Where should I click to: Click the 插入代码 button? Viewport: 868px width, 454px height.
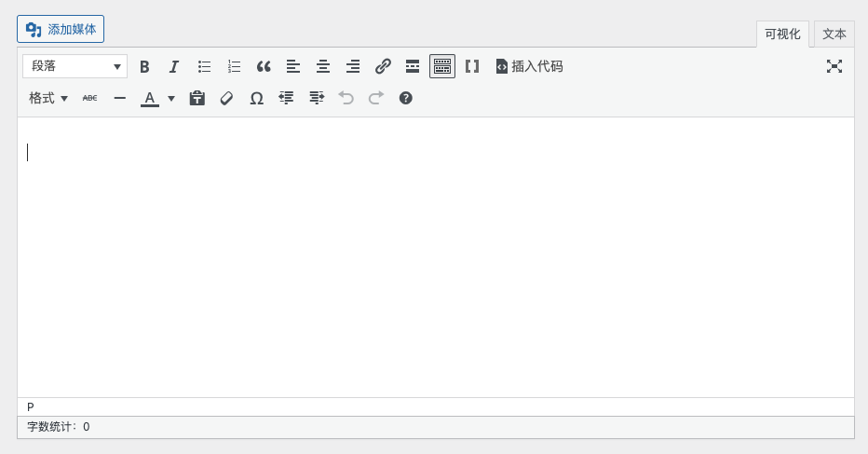point(529,66)
